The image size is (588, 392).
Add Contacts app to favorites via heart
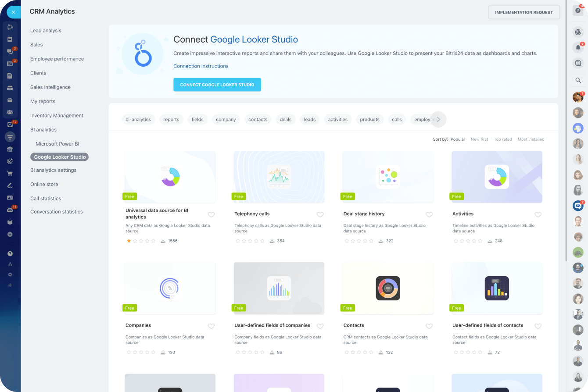click(x=429, y=326)
